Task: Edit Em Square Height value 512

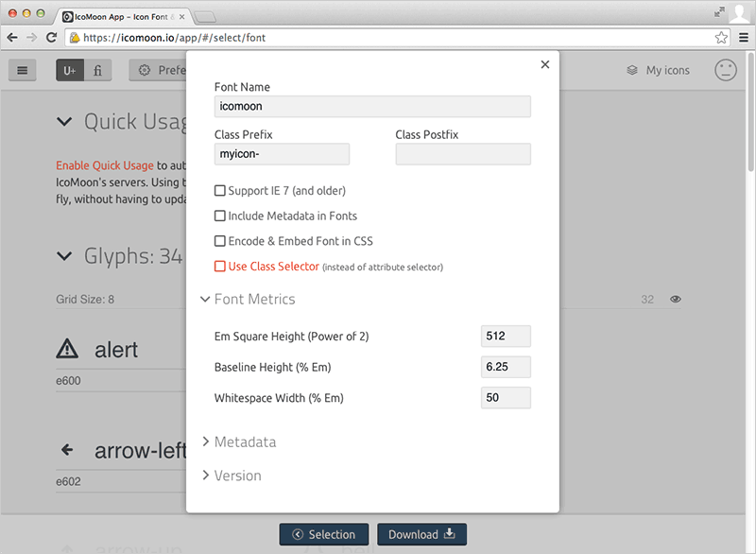Action: tap(506, 336)
